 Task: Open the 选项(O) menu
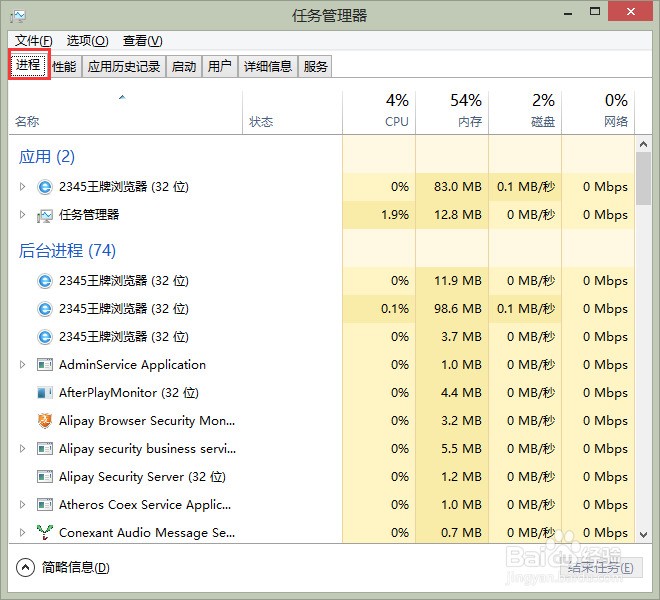tap(88, 41)
